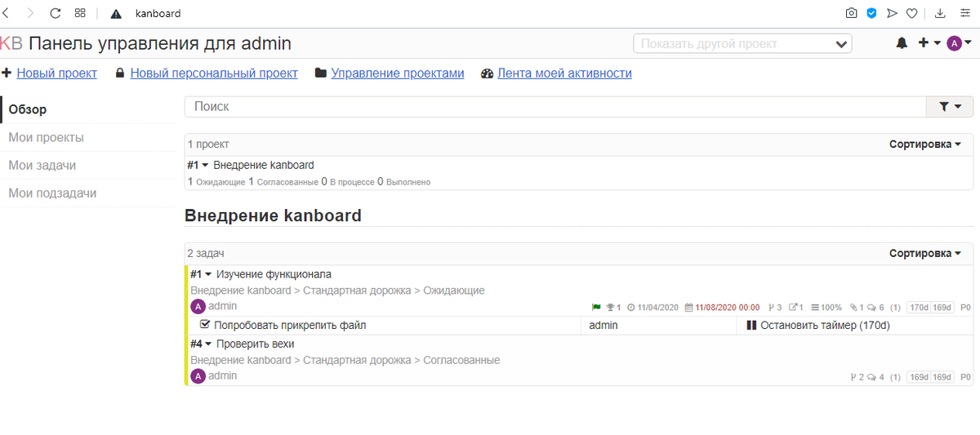This screenshot has width=980, height=435.
Task: Click the browser forward arrow
Action: (30, 13)
